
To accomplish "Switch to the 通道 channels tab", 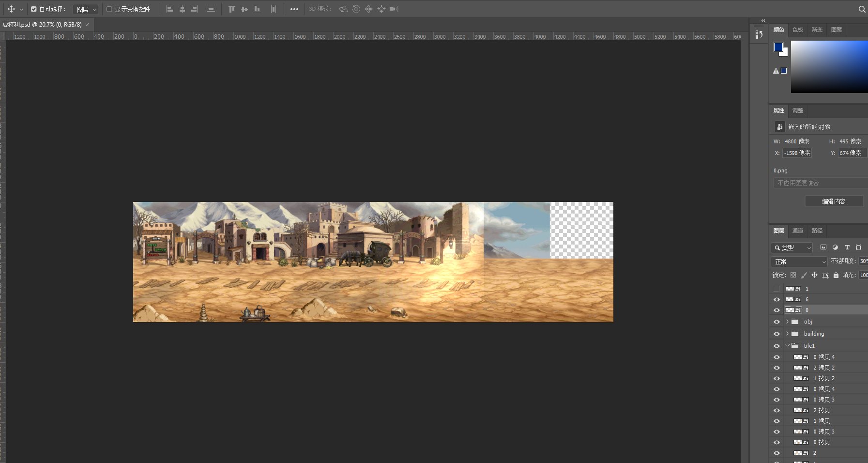I will pyautogui.click(x=797, y=231).
